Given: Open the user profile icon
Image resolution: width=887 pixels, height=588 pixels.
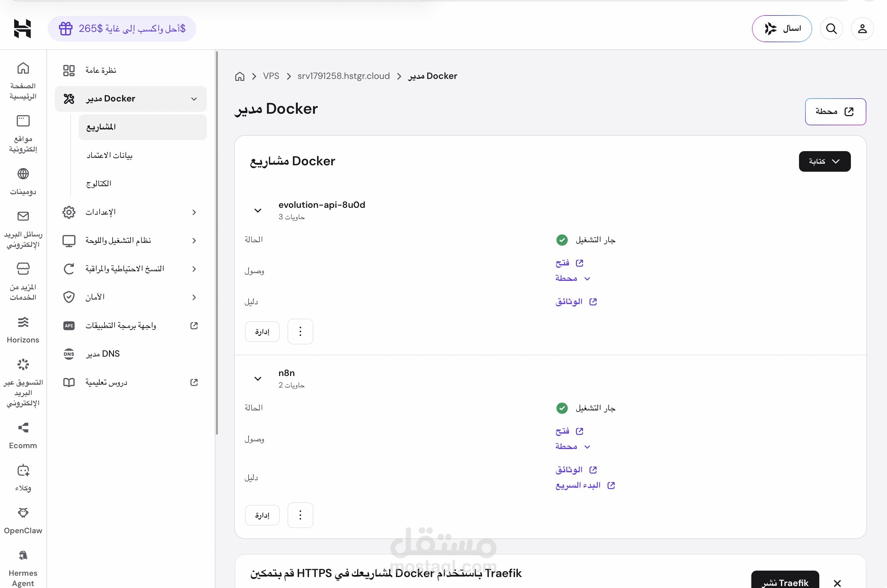Looking at the screenshot, I should [x=862, y=28].
